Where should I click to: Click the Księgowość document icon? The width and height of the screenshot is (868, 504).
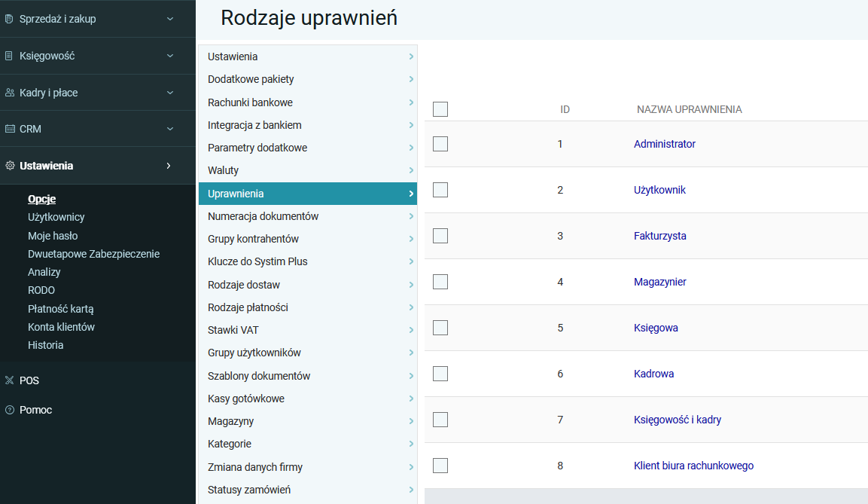9,56
